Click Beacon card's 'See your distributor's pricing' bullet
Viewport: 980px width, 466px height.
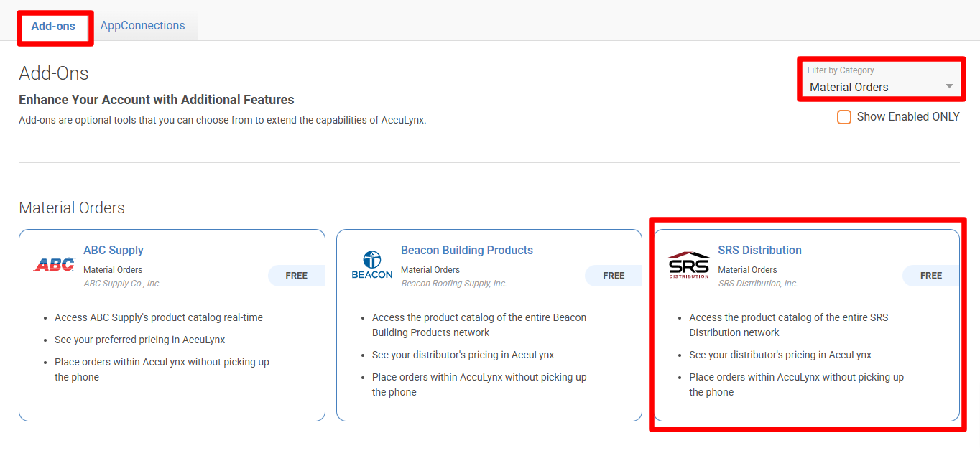pos(463,355)
